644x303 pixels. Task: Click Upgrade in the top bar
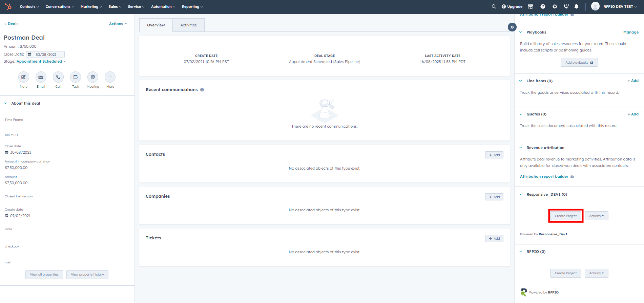[x=512, y=6]
